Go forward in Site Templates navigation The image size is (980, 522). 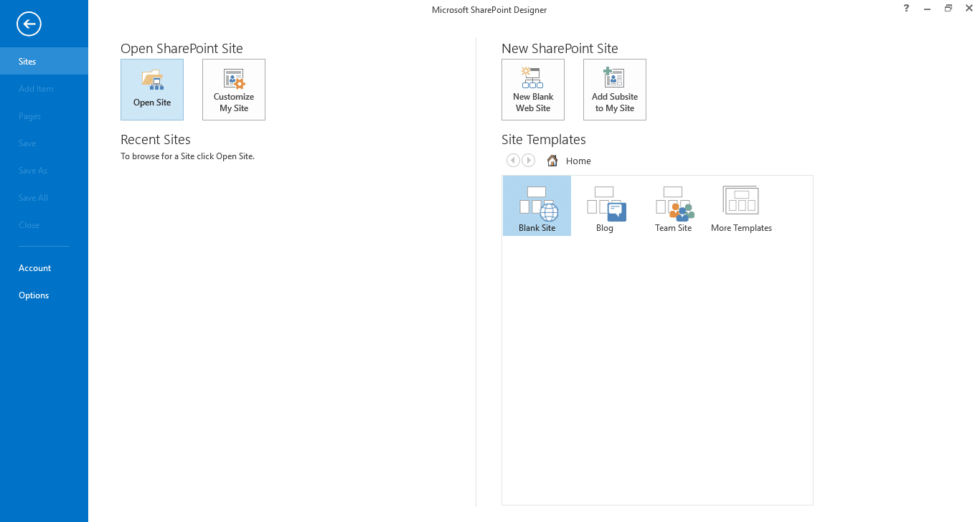pos(528,161)
